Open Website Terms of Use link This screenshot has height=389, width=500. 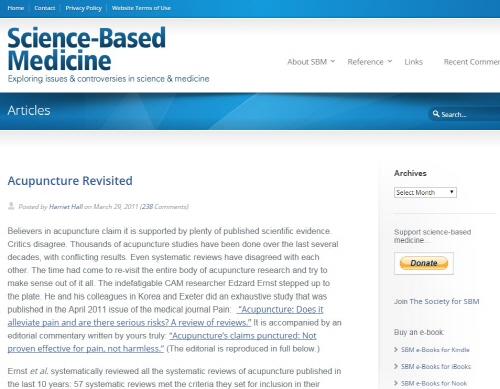141,8
